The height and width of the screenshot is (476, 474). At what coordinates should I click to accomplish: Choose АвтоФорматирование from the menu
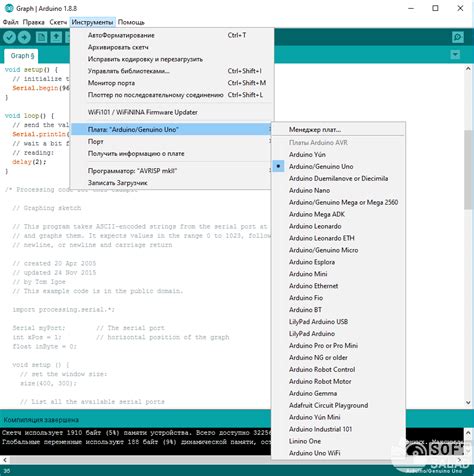point(172,35)
